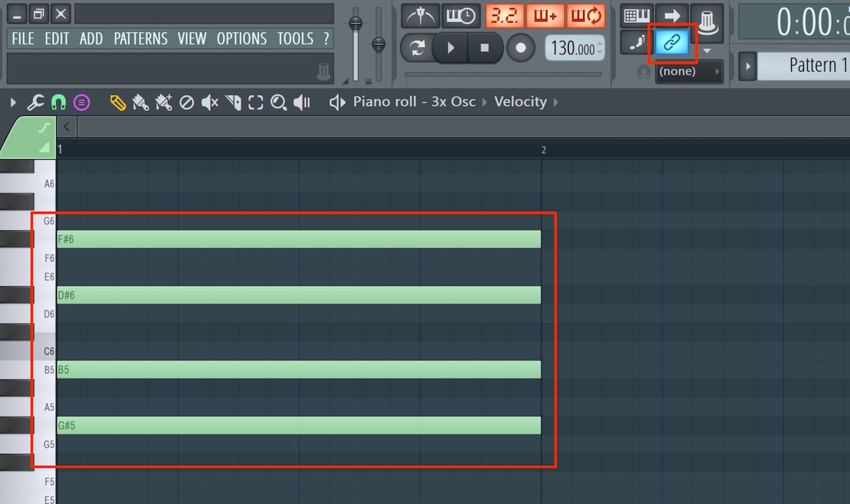The width and height of the screenshot is (850, 504).
Task: Click the green piano roll corner tab
Action: (28, 137)
